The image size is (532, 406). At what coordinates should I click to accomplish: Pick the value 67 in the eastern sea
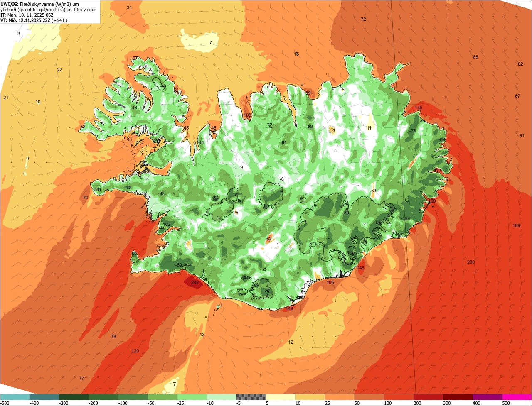517,96
